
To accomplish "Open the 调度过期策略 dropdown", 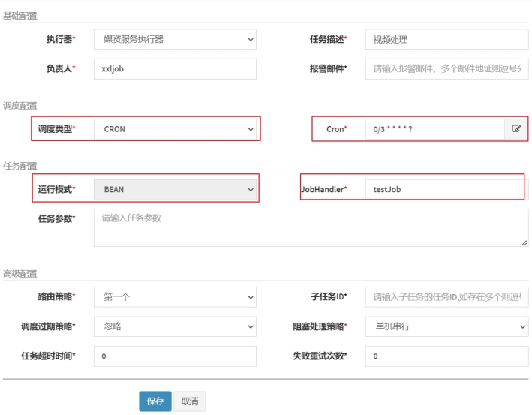I will [x=175, y=326].
